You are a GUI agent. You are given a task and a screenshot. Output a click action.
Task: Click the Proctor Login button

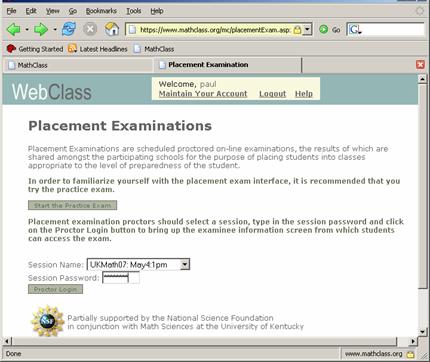tap(55, 289)
